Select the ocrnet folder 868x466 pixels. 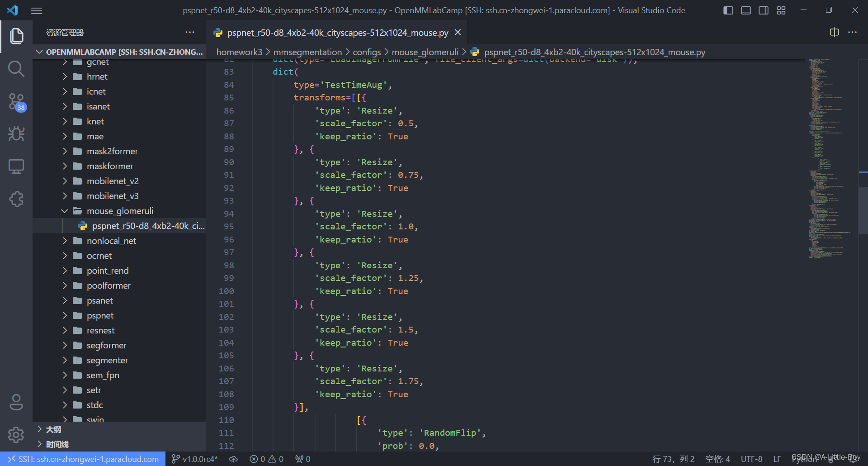coord(119,256)
